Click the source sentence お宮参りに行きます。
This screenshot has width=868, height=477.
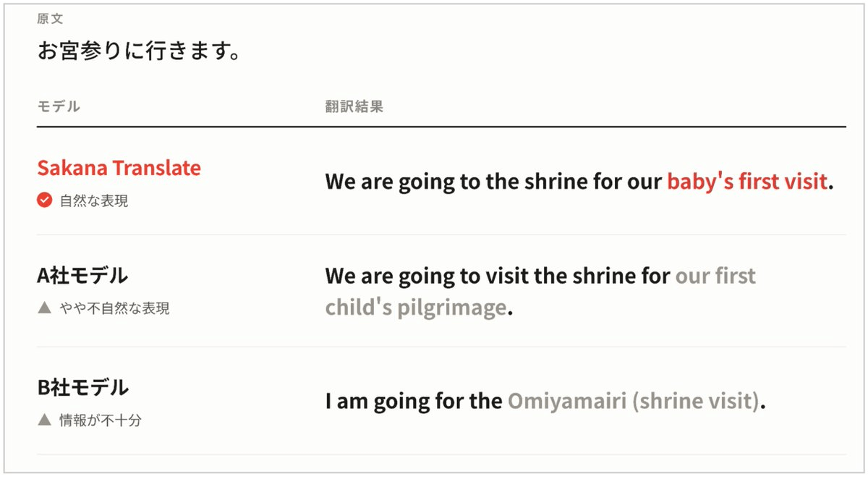click(x=139, y=51)
